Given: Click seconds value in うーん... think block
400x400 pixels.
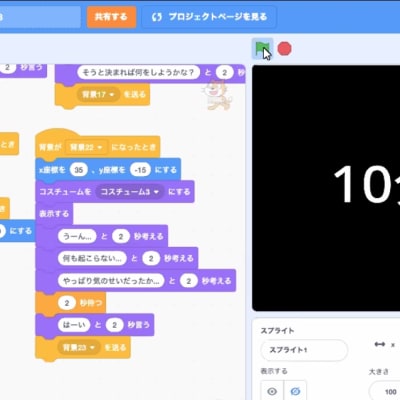Looking at the screenshot, I should (x=121, y=236).
